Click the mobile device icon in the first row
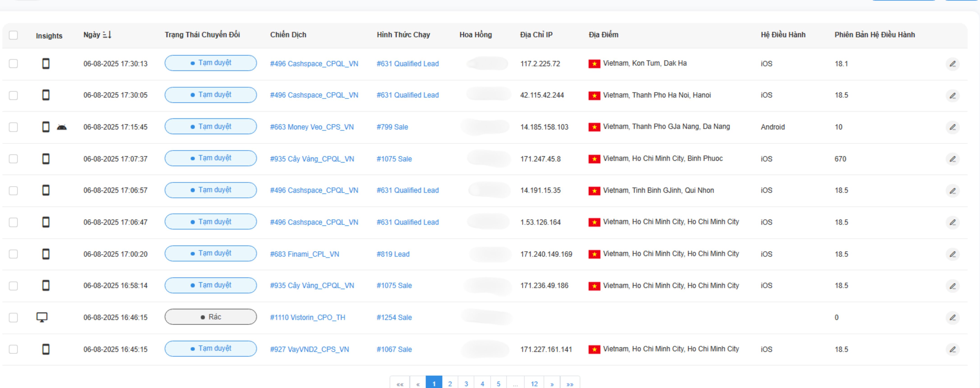The height and width of the screenshot is (388, 980). pyautogui.click(x=46, y=64)
